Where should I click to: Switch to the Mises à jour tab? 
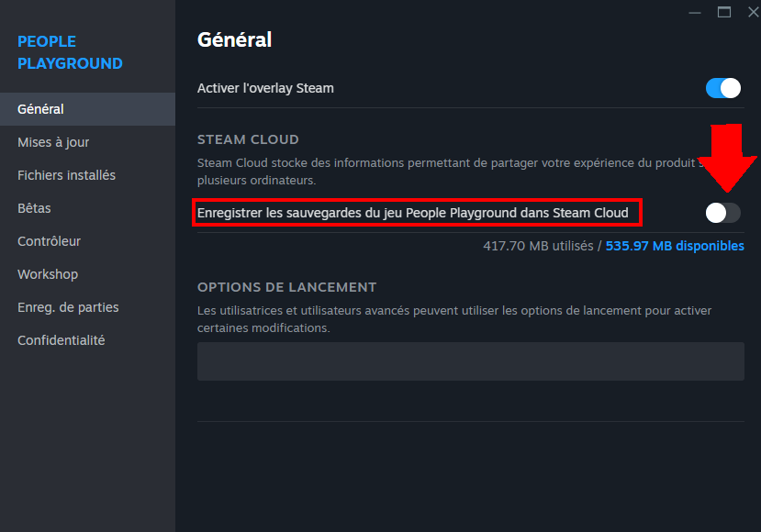point(53,142)
